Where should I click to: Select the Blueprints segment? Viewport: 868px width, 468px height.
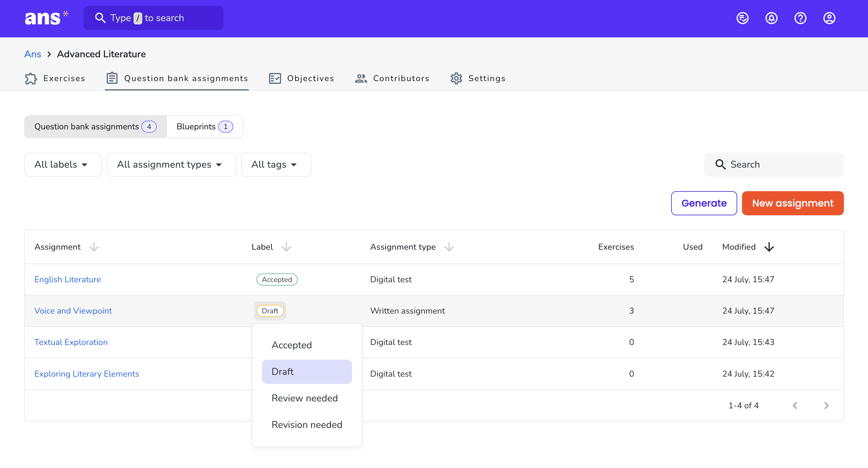tap(205, 126)
